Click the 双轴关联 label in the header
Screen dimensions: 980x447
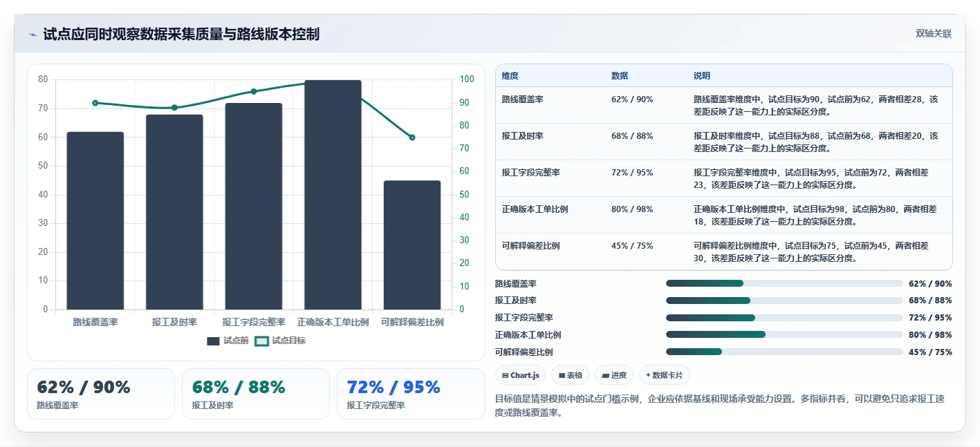point(934,34)
